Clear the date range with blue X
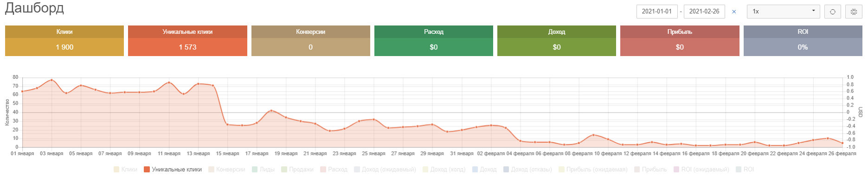This screenshot has height=177, width=868. (x=734, y=12)
